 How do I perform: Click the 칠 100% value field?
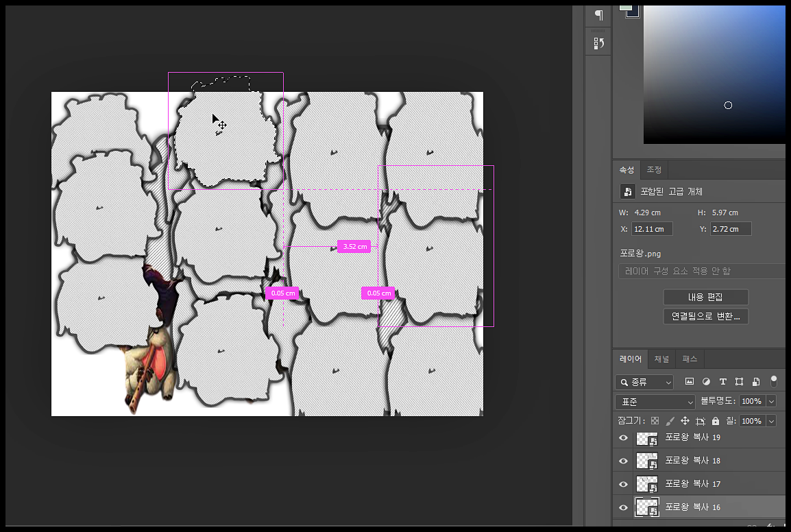point(752,421)
